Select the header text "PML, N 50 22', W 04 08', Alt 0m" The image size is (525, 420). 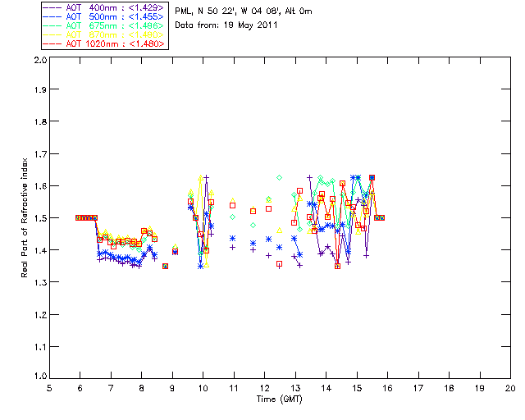tap(244, 11)
